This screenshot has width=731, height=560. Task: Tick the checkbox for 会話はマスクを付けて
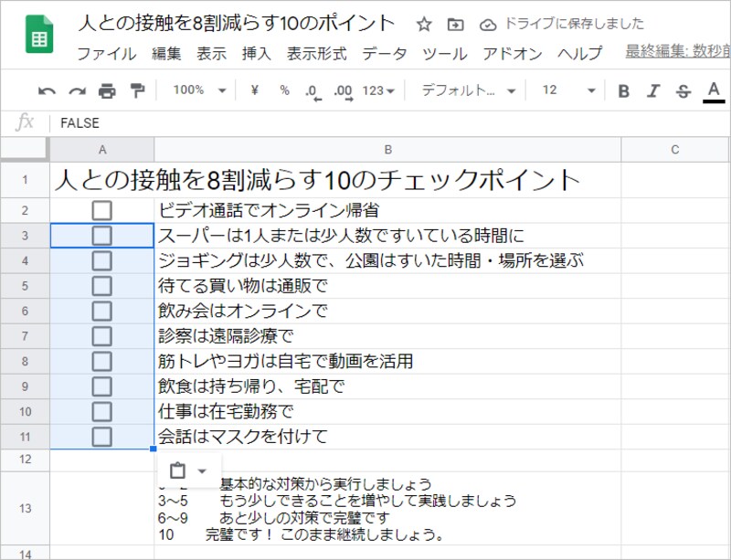pyautogui.click(x=102, y=436)
